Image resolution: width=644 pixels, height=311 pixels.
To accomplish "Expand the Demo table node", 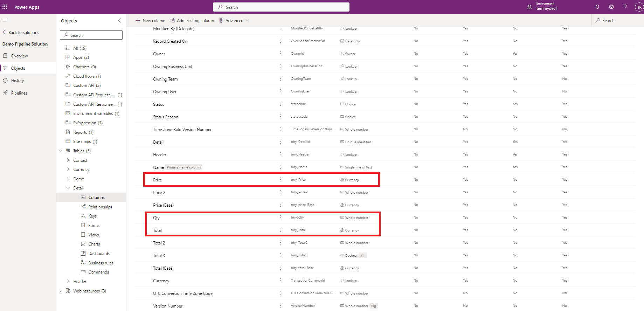I will (68, 179).
